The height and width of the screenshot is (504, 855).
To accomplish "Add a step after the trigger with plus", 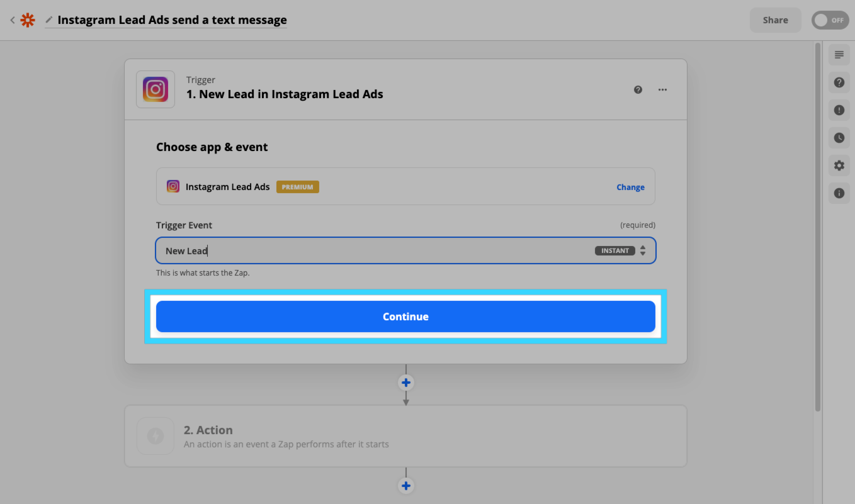I will [x=406, y=383].
